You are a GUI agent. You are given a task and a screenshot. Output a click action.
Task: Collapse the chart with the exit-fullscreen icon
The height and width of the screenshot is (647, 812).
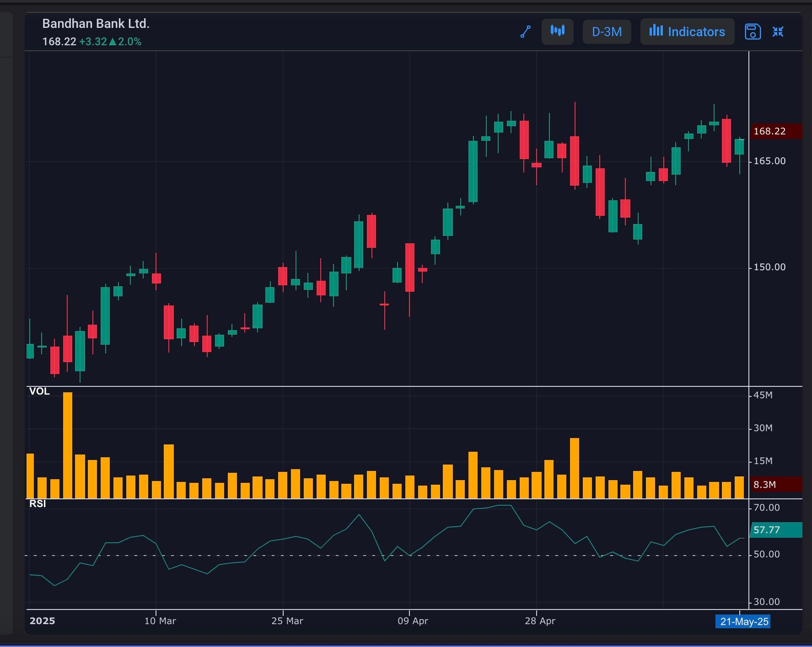(778, 32)
